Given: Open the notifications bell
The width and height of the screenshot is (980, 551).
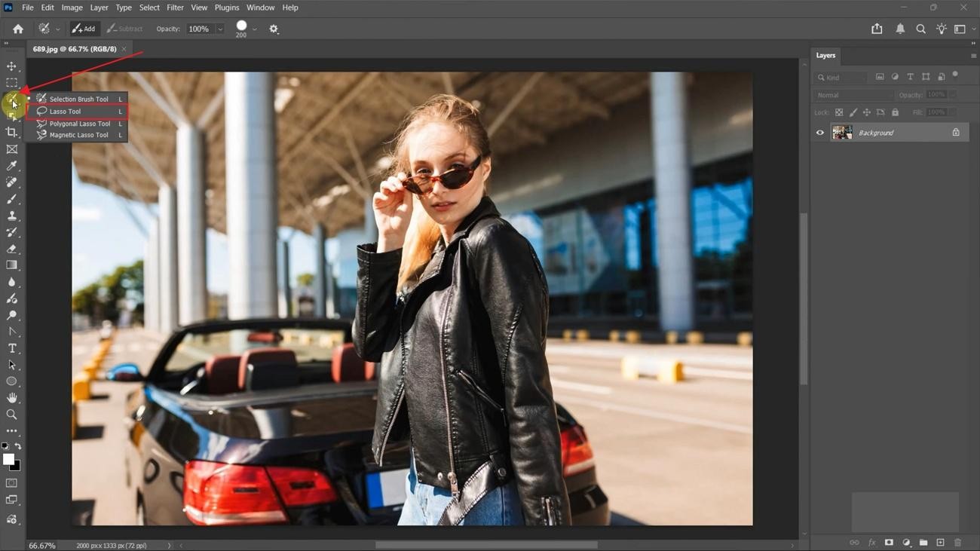Looking at the screenshot, I should (900, 29).
